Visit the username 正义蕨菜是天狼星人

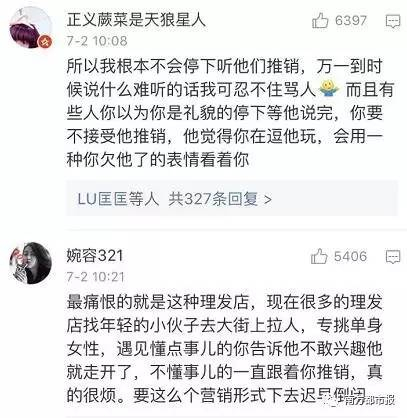[136, 20]
